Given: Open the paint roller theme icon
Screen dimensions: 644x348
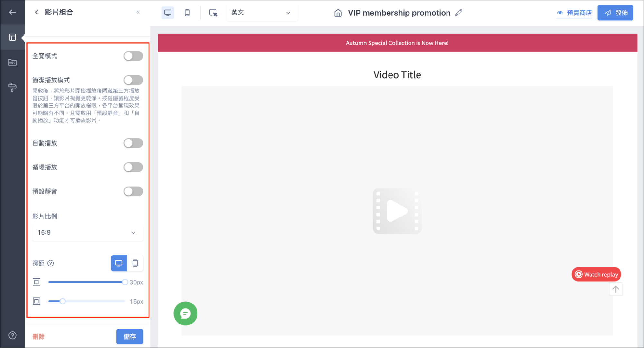Looking at the screenshot, I should (12, 87).
